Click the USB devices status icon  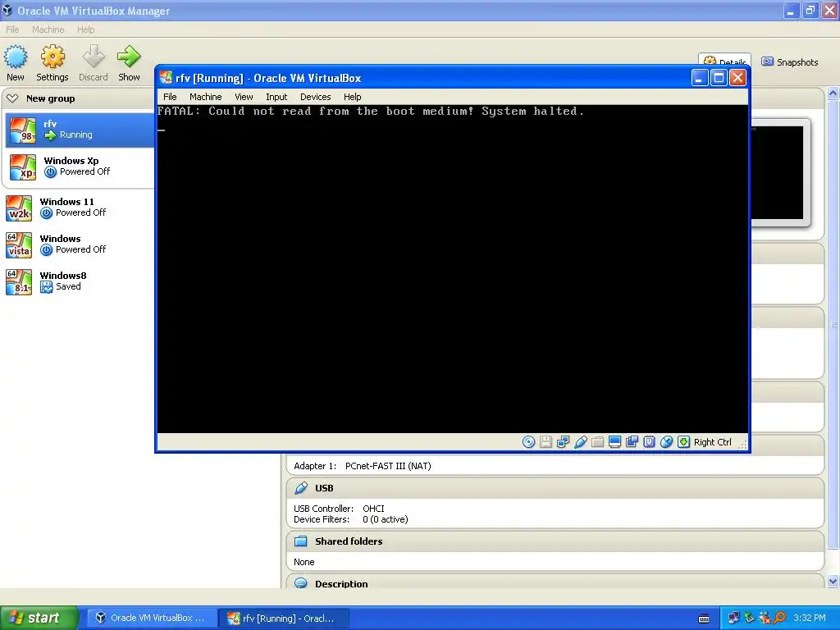point(580,442)
